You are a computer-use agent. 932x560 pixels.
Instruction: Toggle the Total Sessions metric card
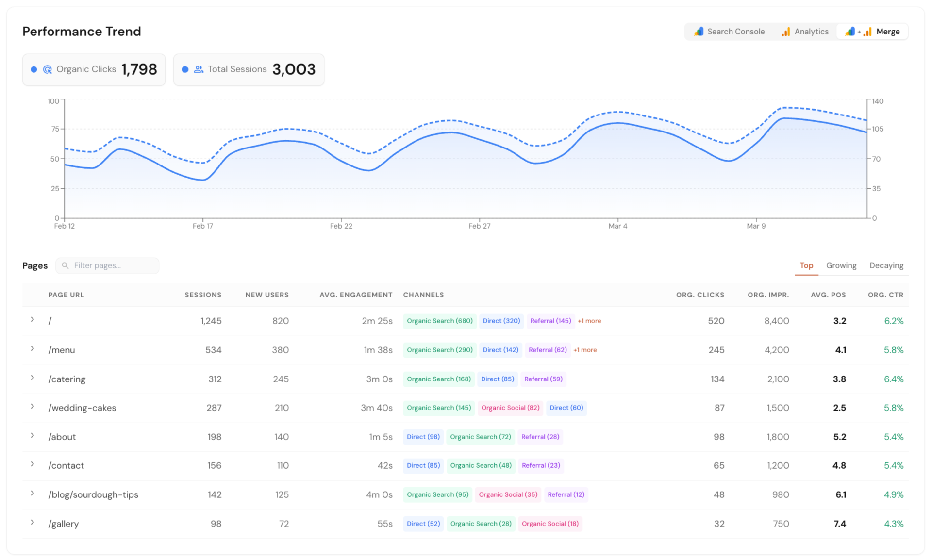tap(249, 69)
